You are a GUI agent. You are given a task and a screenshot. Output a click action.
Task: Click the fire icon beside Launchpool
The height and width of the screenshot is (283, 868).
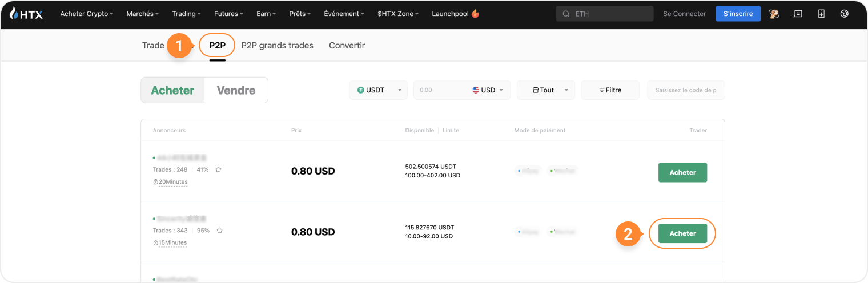[x=475, y=14]
